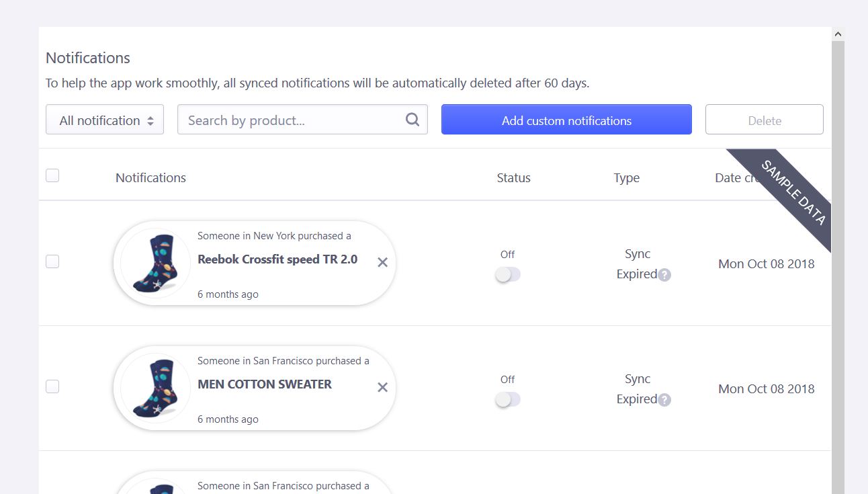Click Sync type label in Reebok row

tap(638, 254)
